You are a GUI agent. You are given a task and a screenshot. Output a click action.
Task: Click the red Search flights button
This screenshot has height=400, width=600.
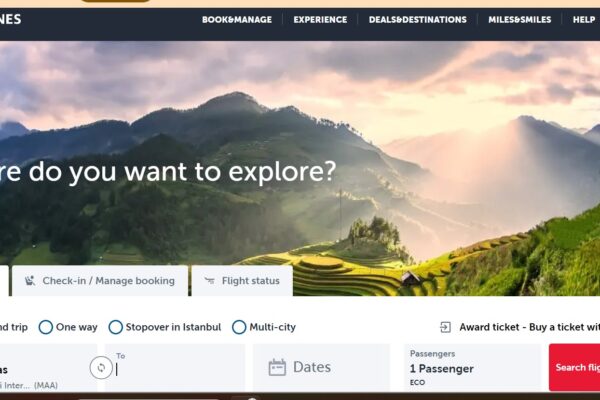tap(574, 367)
